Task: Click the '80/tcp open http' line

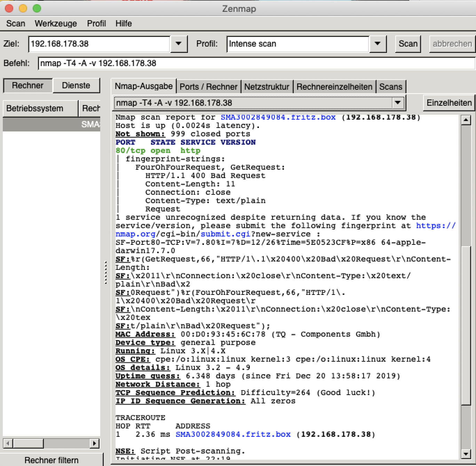Action: click(158, 151)
